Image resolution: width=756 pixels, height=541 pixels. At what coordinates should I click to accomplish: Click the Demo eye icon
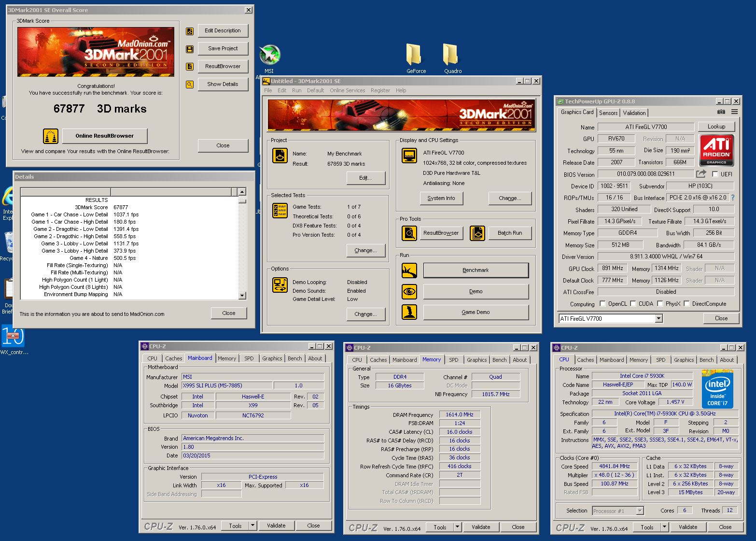click(409, 291)
